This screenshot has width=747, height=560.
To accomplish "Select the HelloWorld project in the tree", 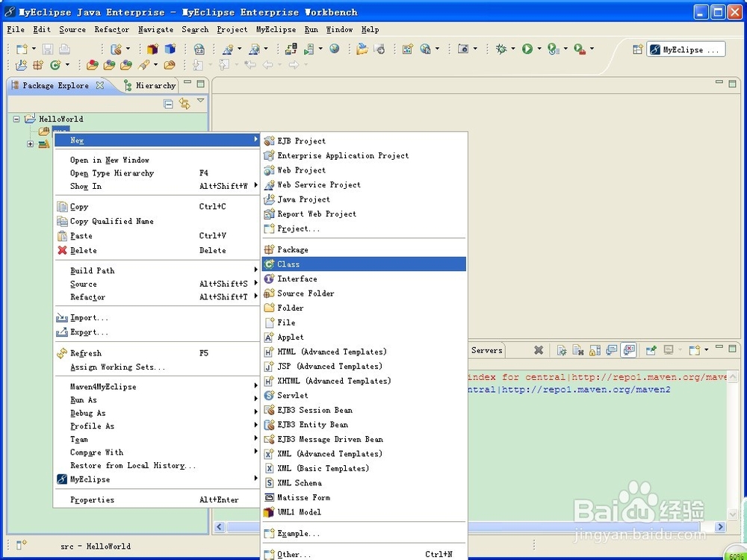I will click(x=61, y=119).
